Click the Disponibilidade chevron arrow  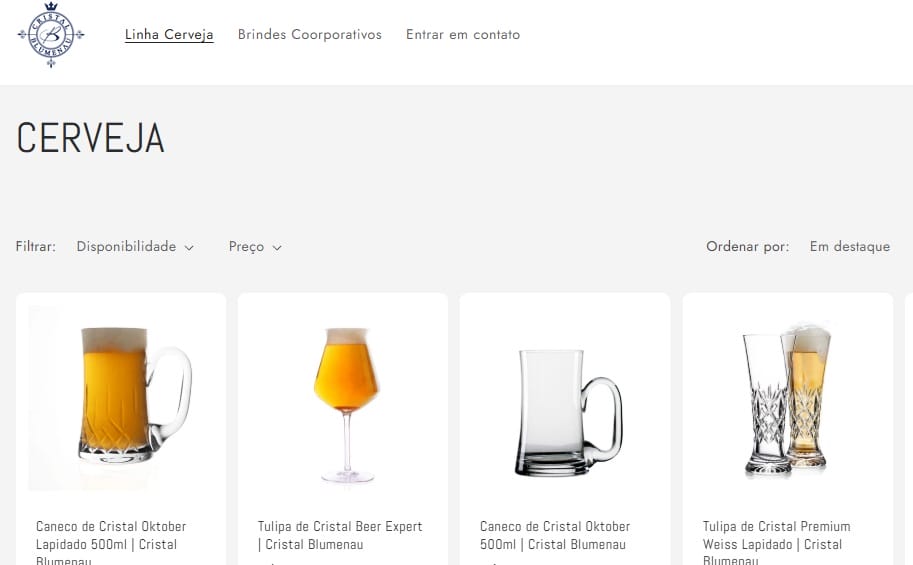point(189,248)
